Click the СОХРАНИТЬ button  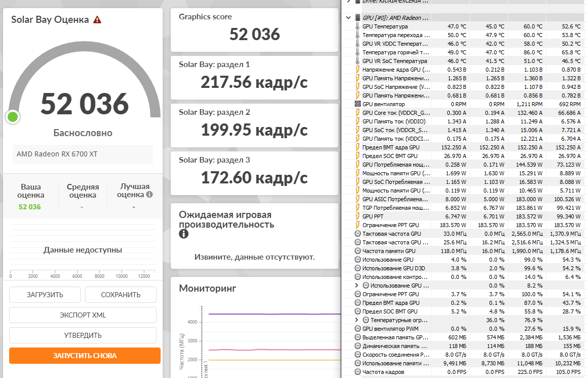(x=121, y=295)
